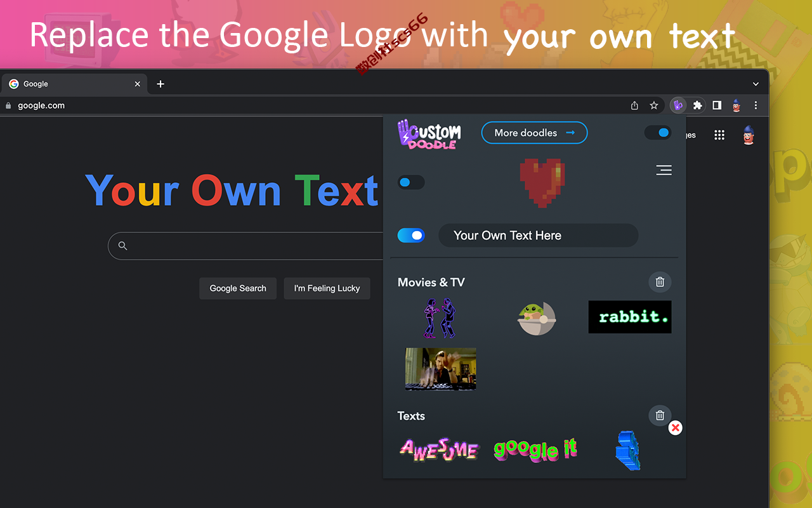Click the 'Movies & TV' category heading
The image size is (812, 508).
click(431, 283)
